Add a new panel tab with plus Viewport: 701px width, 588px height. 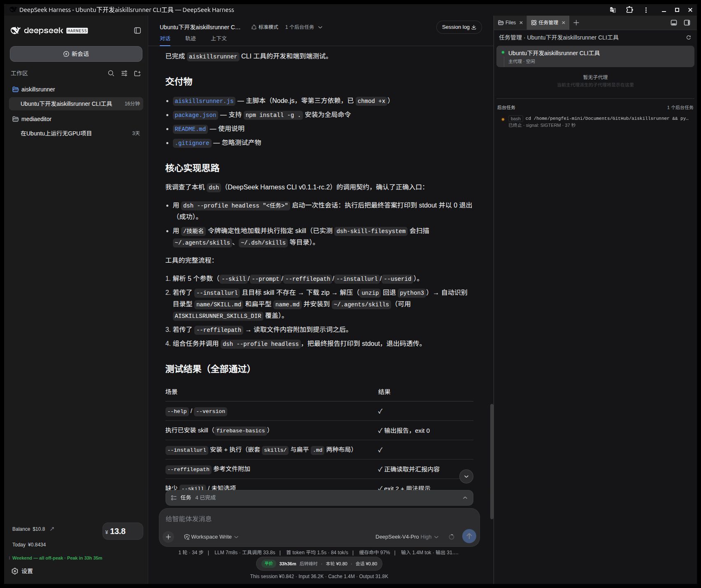[x=576, y=23]
